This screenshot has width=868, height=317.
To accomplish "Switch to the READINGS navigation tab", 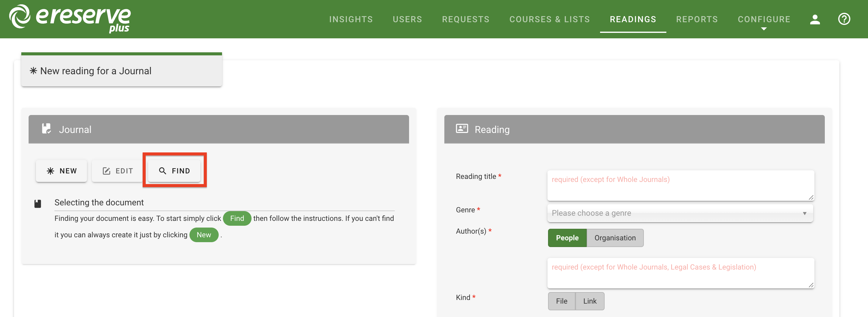I will tap(633, 19).
